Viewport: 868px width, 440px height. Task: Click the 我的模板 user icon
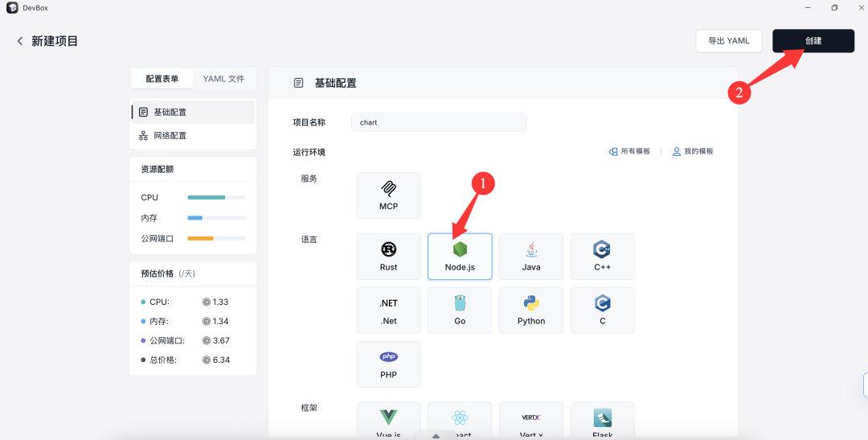tap(677, 151)
